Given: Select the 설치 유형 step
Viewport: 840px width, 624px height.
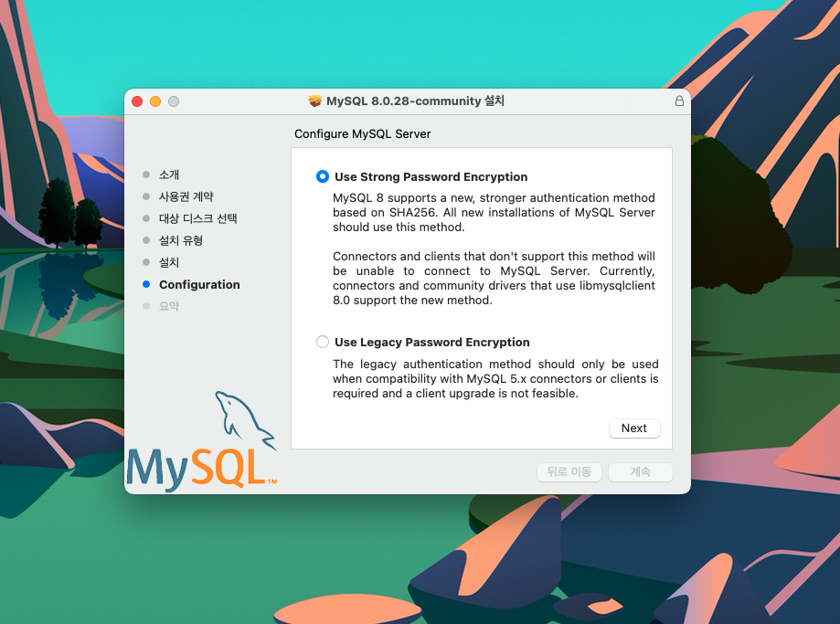Looking at the screenshot, I should pos(181,240).
